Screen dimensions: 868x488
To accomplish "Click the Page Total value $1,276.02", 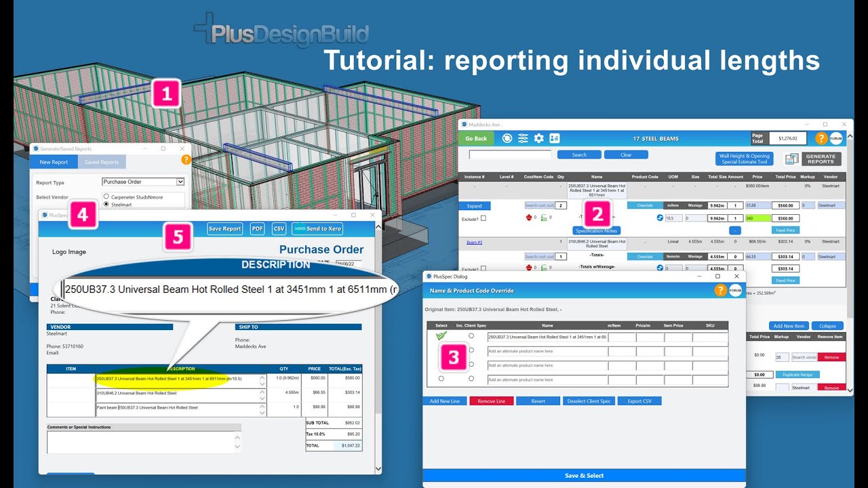I will pos(787,138).
